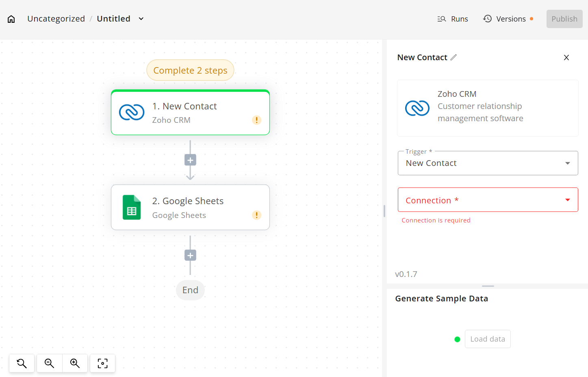Click the horizontal resize handle above Generate Sample Data
The width and height of the screenshot is (588, 377).
pos(488,286)
